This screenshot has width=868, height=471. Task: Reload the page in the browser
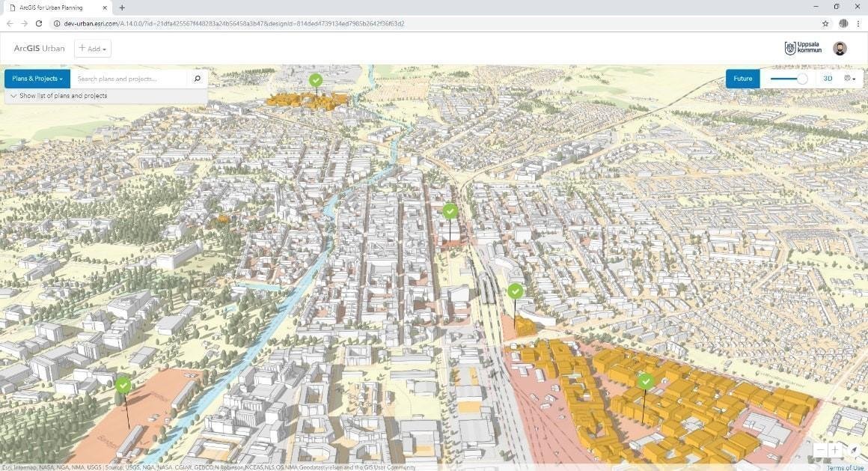tap(39, 23)
